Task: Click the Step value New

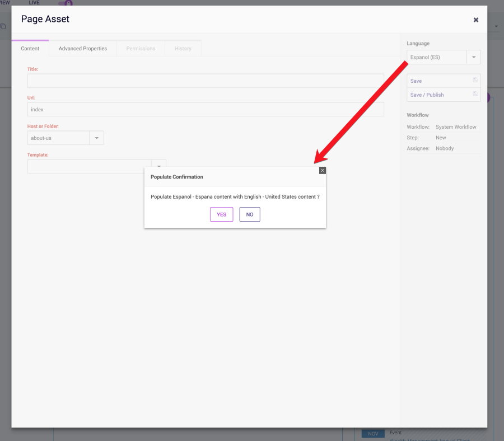Action: point(441,138)
